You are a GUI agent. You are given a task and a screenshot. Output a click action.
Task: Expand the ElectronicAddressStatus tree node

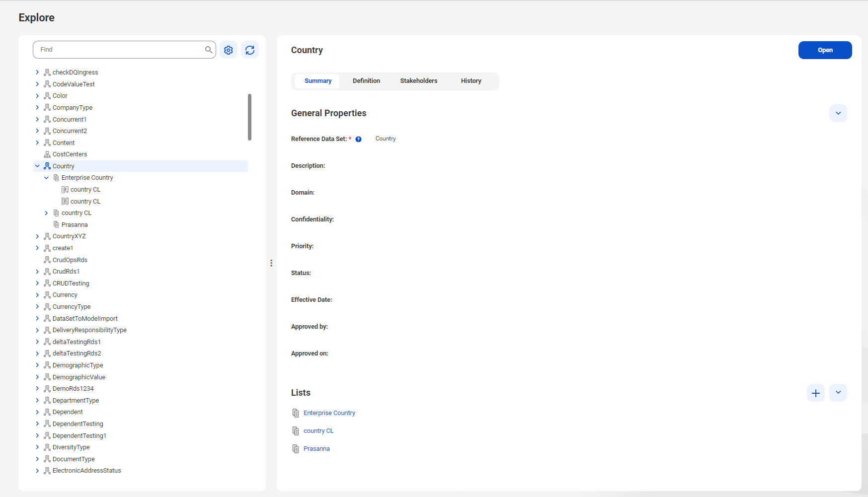(x=37, y=471)
